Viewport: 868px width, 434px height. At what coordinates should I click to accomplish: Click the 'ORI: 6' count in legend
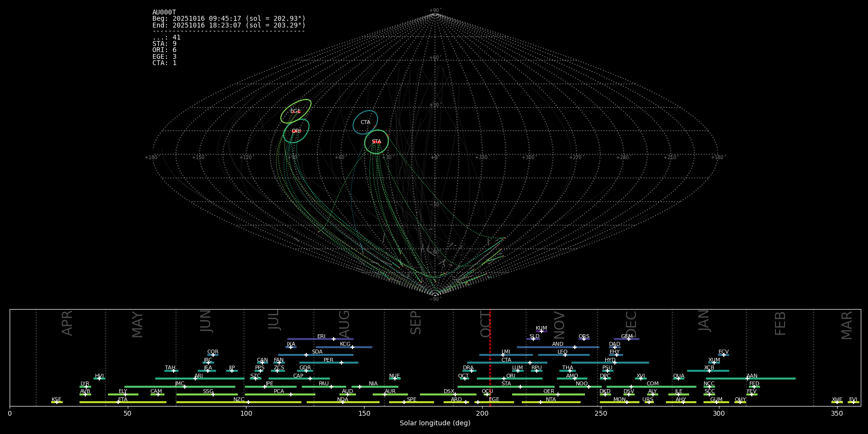pos(164,50)
